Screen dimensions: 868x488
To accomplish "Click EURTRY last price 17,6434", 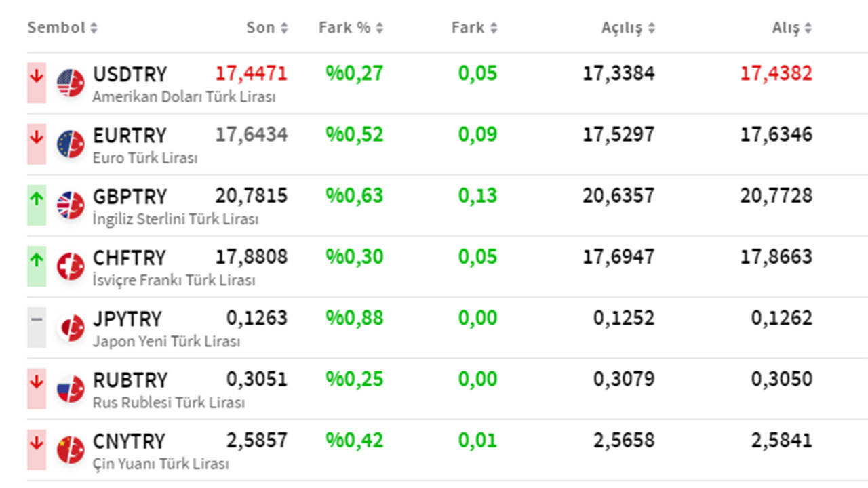I will [252, 134].
